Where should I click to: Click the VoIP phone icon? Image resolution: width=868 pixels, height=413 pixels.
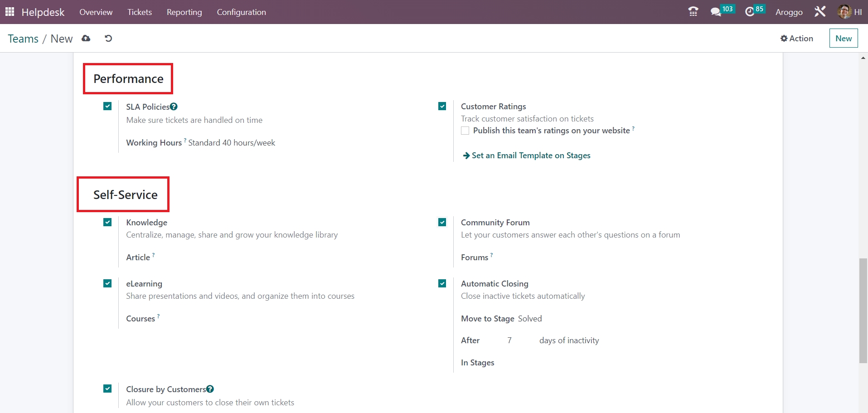point(693,12)
